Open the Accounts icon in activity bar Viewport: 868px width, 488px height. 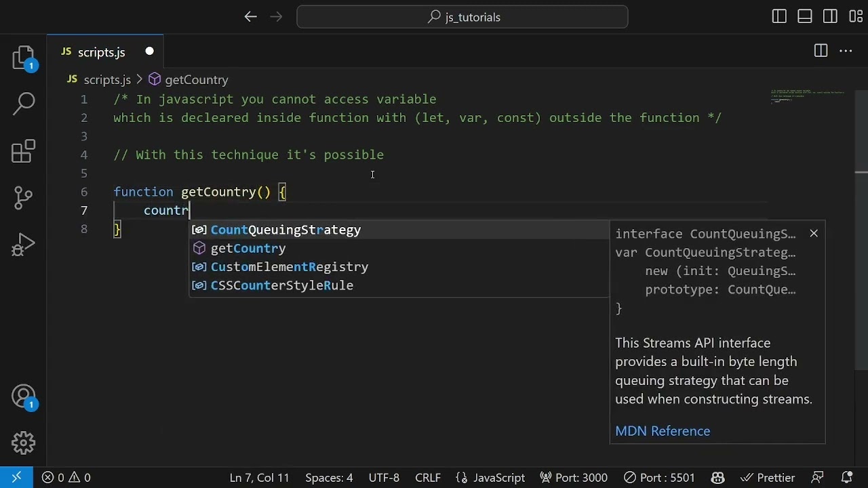pyautogui.click(x=24, y=396)
